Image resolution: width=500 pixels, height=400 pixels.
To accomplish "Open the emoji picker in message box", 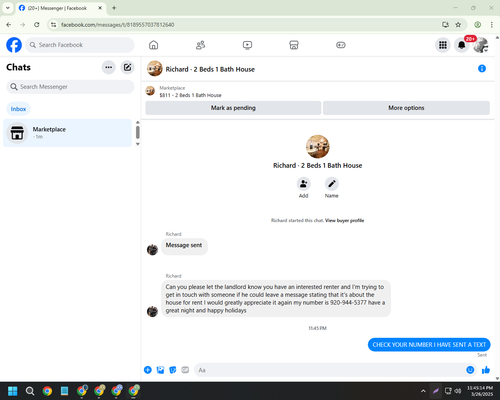I will [470, 370].
